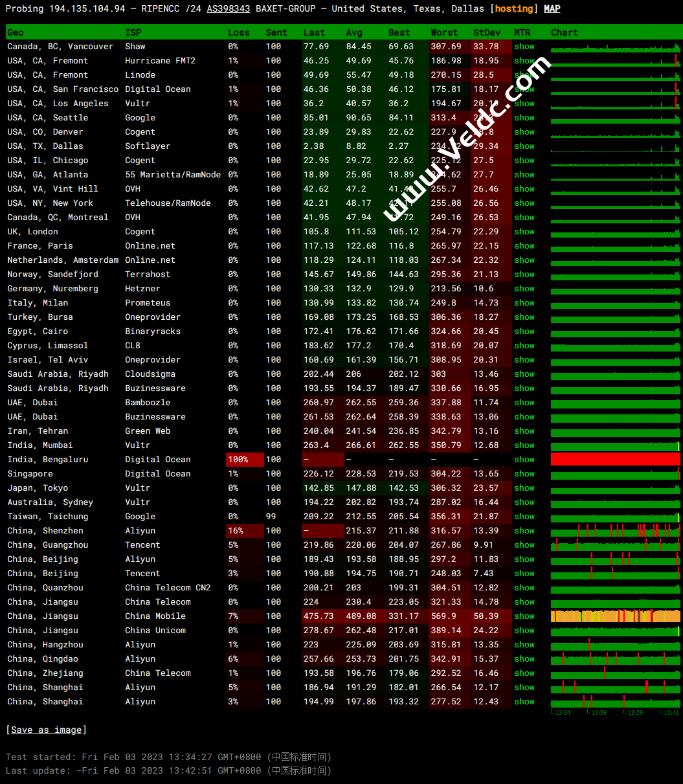This screenshot has width=683, height=784.
Task: Select the Turkey, Bursa geo cell
Action: click(x=40, y=317)
